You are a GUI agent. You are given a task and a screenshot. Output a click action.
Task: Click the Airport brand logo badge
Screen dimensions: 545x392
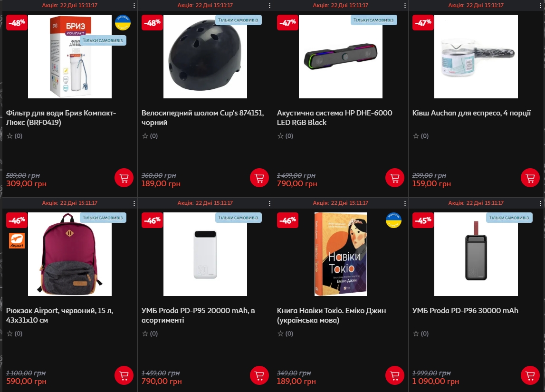17,241
